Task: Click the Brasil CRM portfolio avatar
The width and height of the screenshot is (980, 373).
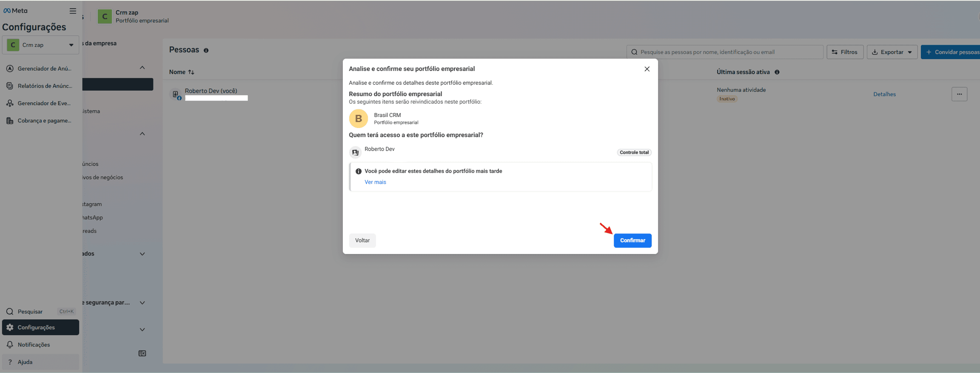Action: pyautogui.click(x=359, y=118)
